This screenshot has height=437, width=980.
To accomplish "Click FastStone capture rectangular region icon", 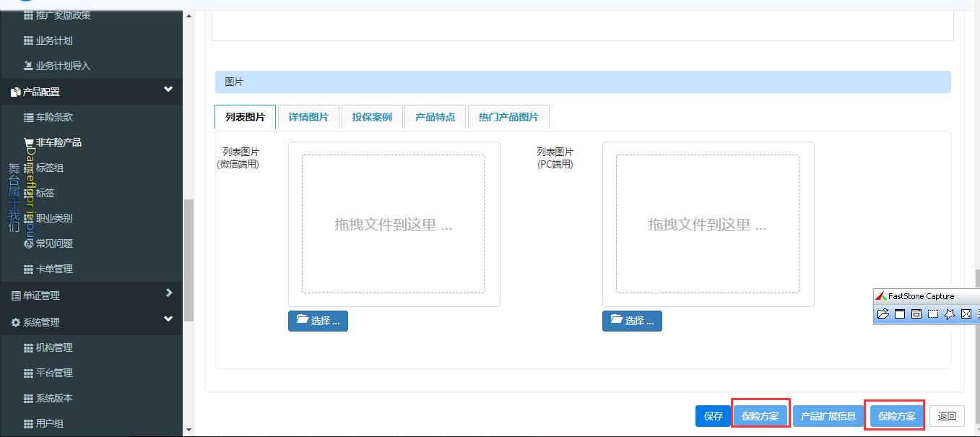I will click(933, 313).
